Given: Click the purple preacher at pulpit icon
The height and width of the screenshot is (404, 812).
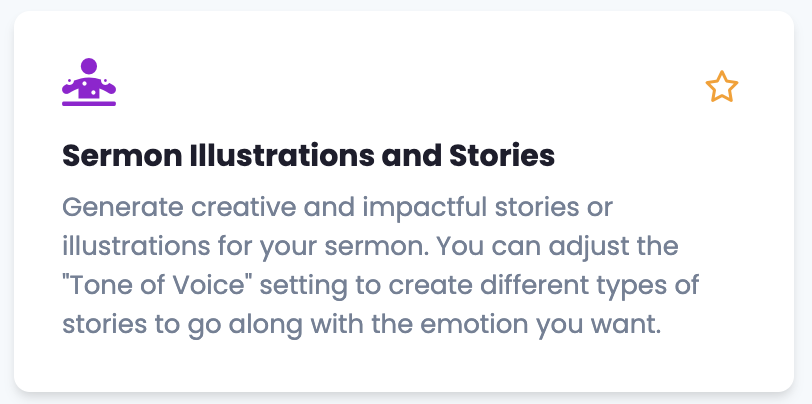Looking at the screenshot, I should coord(89,82).
